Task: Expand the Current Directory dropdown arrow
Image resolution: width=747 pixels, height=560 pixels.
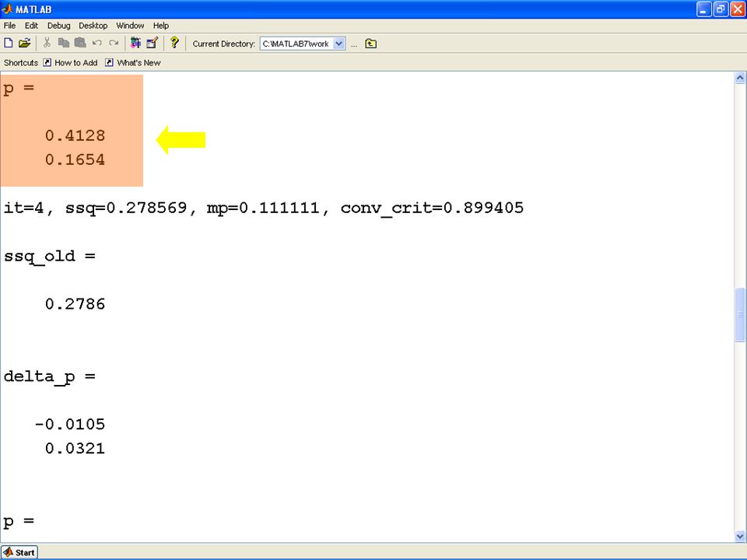Action: tap(338, 44)
